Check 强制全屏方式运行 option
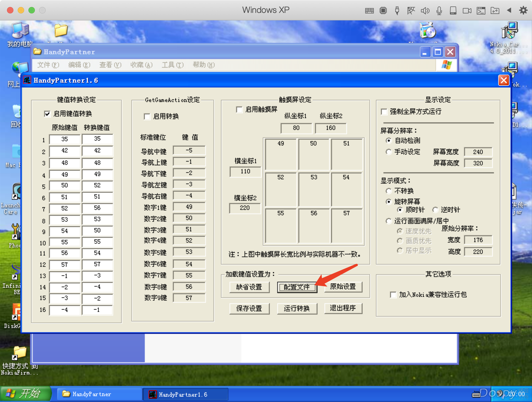The width and height of the screenshot is (532, 402). 384,112
